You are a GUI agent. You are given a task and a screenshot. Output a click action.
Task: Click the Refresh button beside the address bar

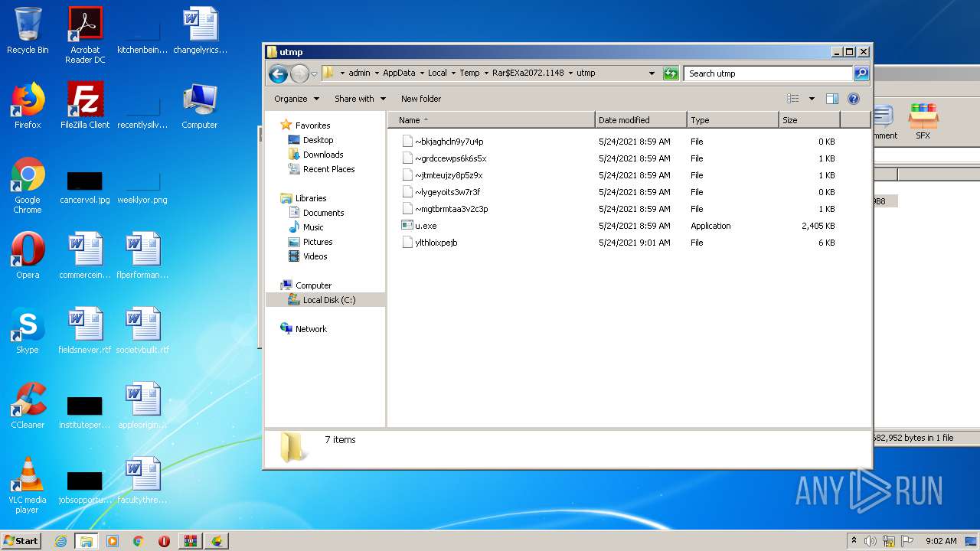(671, 73)
